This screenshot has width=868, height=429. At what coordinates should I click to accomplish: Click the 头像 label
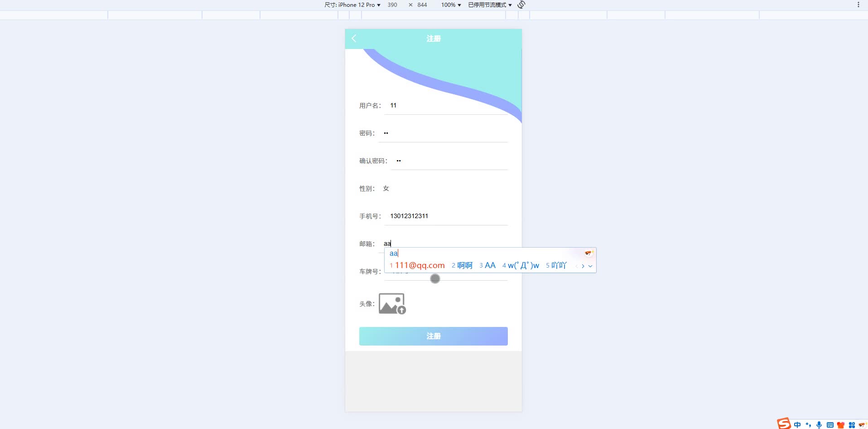tap(367, 303)
